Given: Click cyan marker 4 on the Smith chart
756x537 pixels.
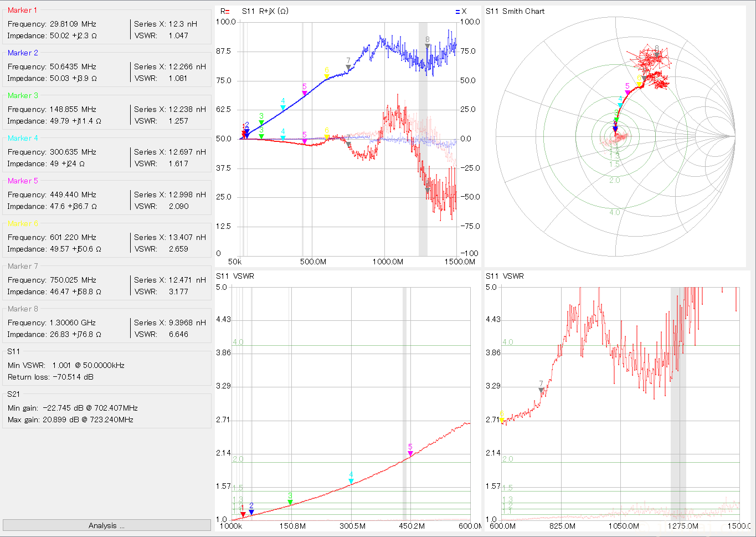Looking at the screenshot, I should tap(620, 105).
